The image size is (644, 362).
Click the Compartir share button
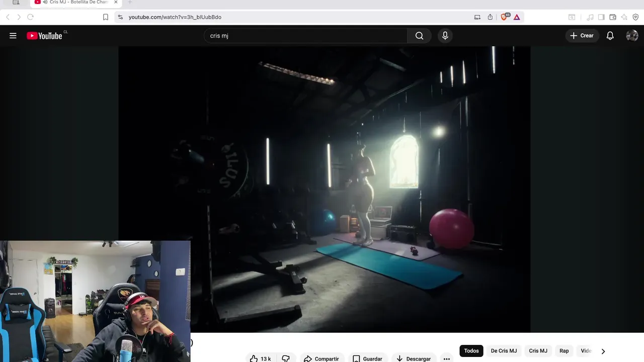coord(321,358)
